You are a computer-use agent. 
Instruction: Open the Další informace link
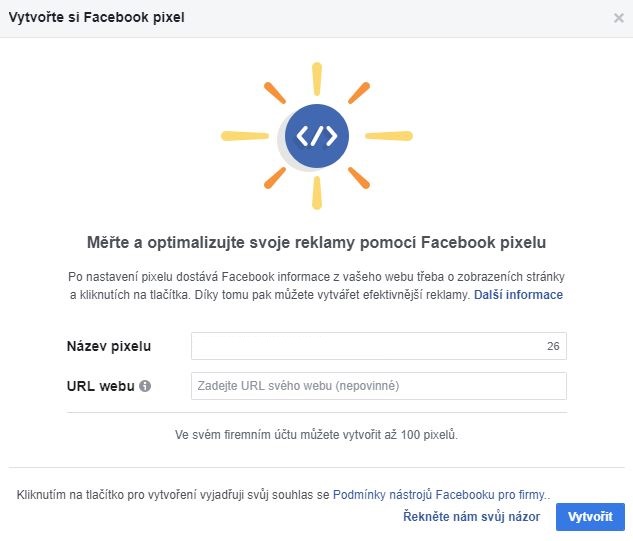pos(518,295)
